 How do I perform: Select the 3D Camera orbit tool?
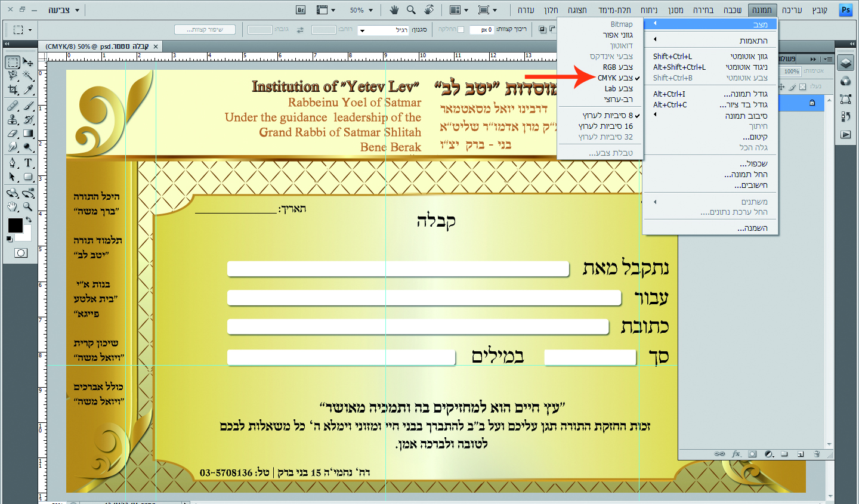click(x=28, y=193)
